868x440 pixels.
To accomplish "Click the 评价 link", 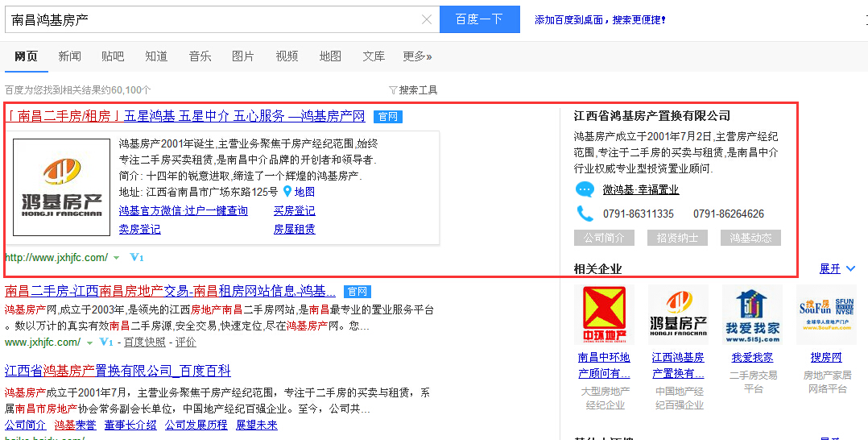I will tap(185, 342).
